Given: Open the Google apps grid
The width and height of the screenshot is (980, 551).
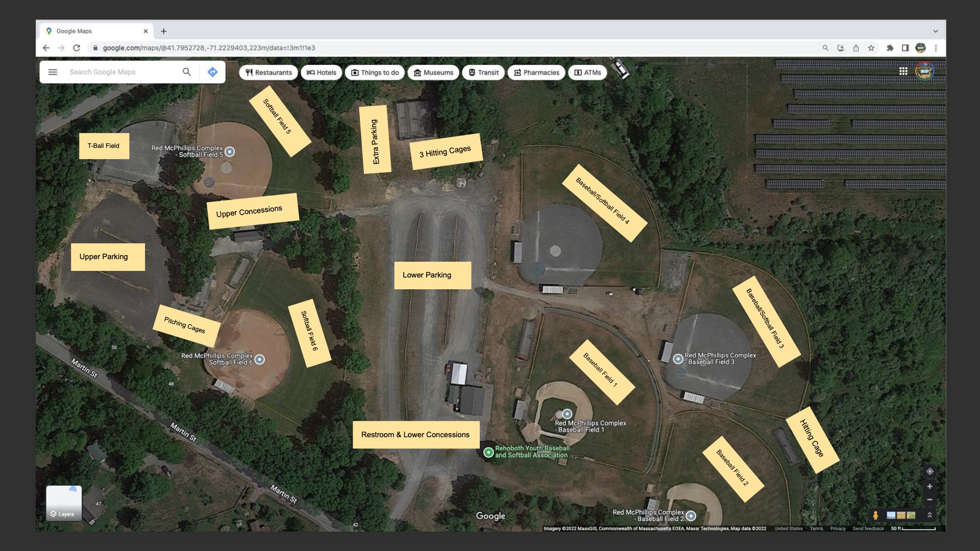Looking at the screenshot, I should (903, 71).
